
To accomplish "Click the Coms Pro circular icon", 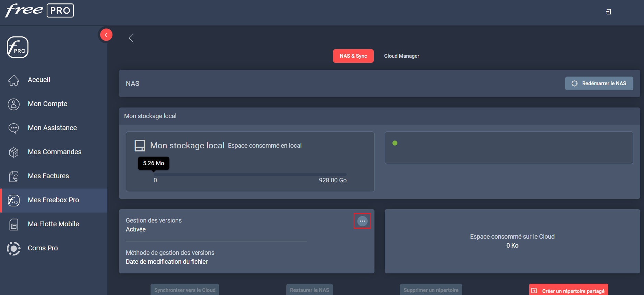I will pyautogui.click(x=14, y=248).
